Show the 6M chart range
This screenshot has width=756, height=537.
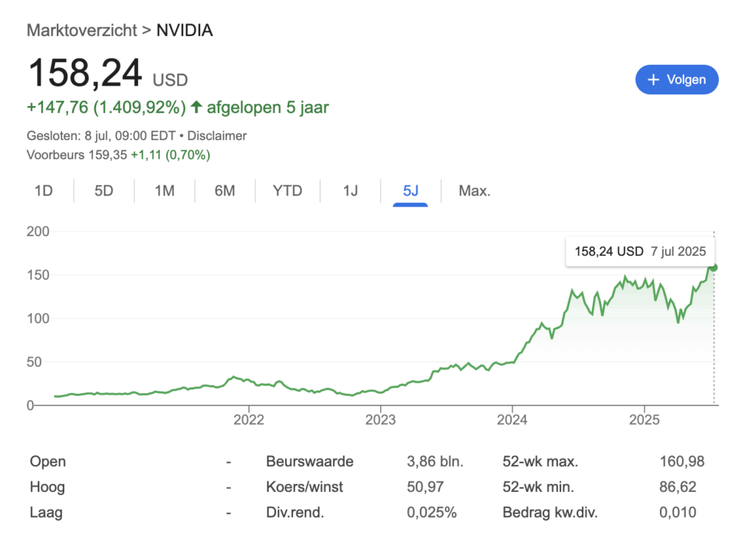(x=224, y=191)
